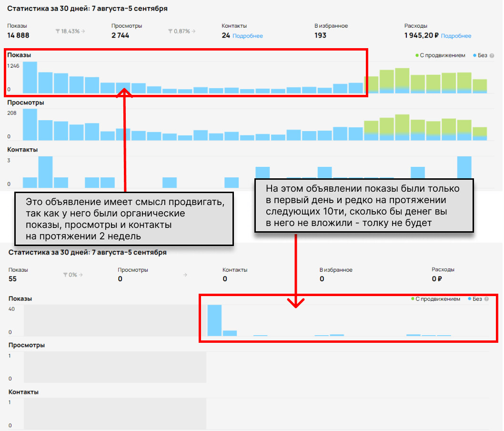The height and width of the screenshot is (431, 504).
Task: Click the question mark icon in bottom legend
Action: (x=486, y=299)
